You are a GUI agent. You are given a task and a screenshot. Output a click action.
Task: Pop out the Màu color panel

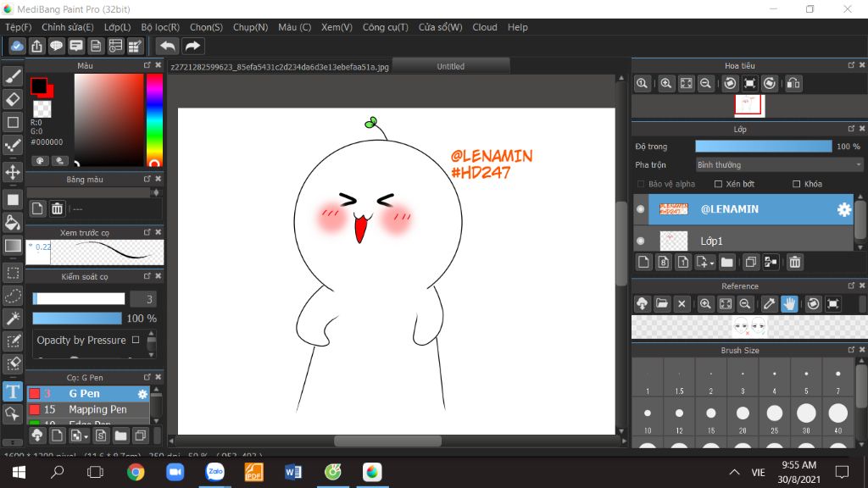(x=147, y=65)
